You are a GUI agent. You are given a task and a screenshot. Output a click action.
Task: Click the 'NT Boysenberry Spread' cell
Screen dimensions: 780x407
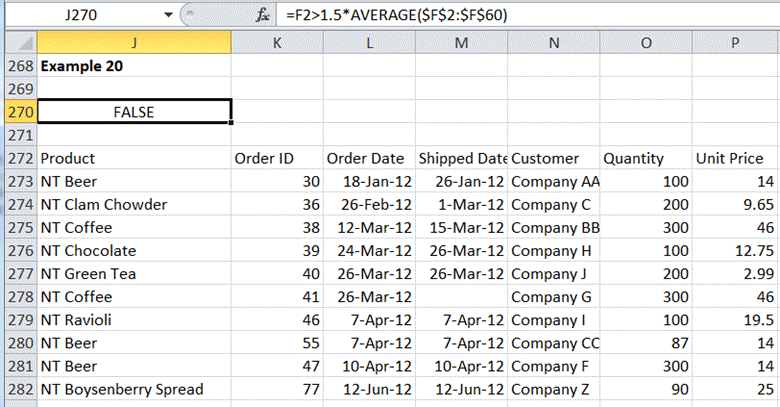click(134, 389)
